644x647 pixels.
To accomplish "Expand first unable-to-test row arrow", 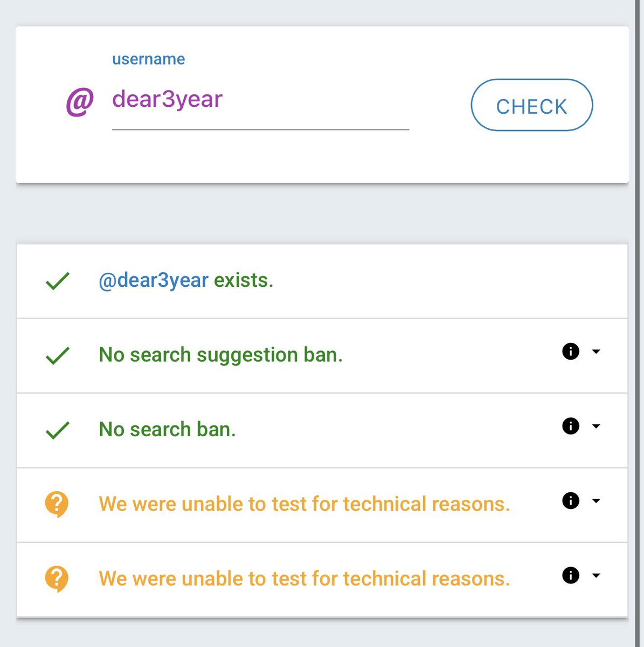I will coord(596,501).
